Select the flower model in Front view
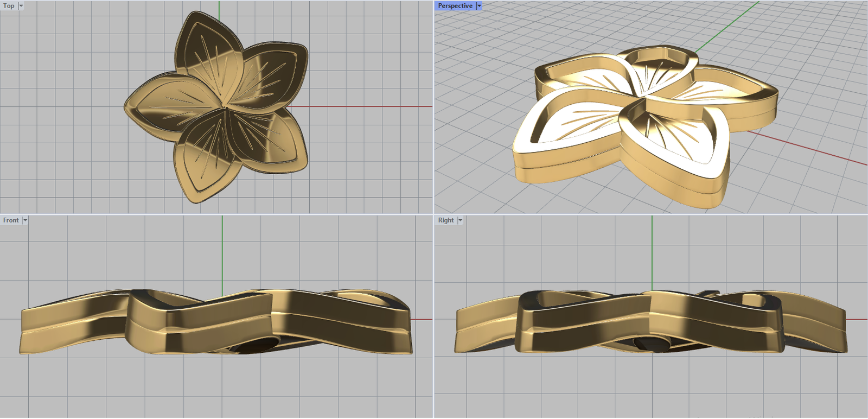Image resolution: width=868 pixels, height=419 pixels. 217,323
